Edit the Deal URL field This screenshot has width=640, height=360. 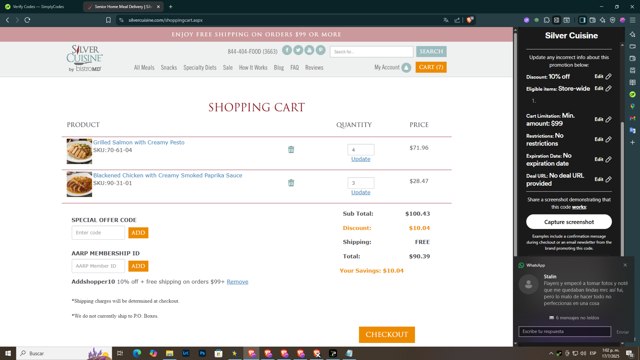pos(603,179)
